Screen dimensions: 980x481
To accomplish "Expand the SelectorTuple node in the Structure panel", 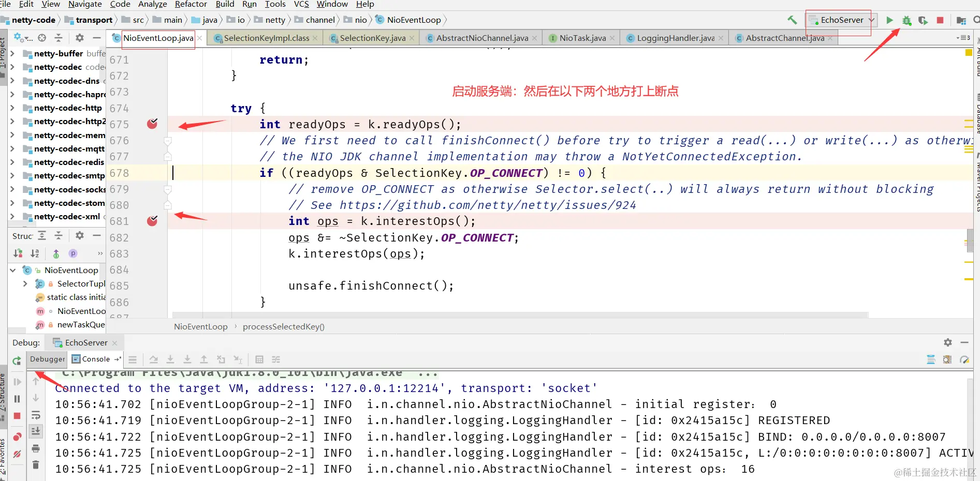I will coord(25,283).
